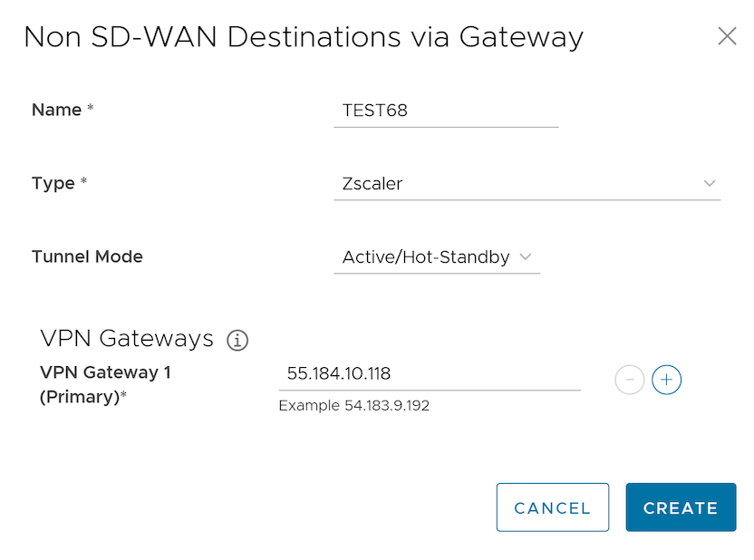Click the Tunnel Mode chevron arrow
Image resolution: width=754 pixels, height=560 pixels.
point(526,257)
